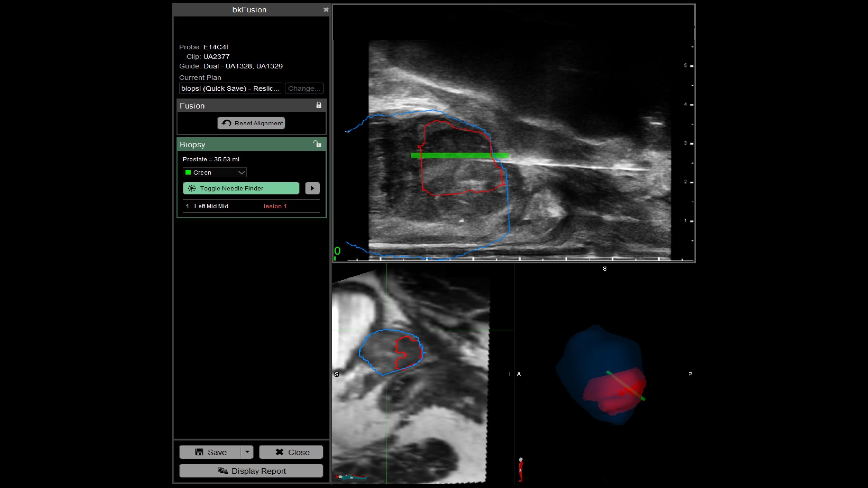Click the needle finder play arrow button
The width and height of the screenshot is (868, 488).
tap(312, 188)
